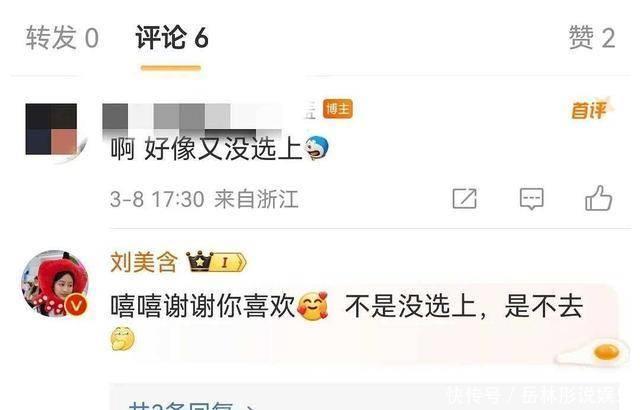This screenshot has height=410, width=640.
Task: Switch to the 转发 0 tab
Action: coord(62,38)
